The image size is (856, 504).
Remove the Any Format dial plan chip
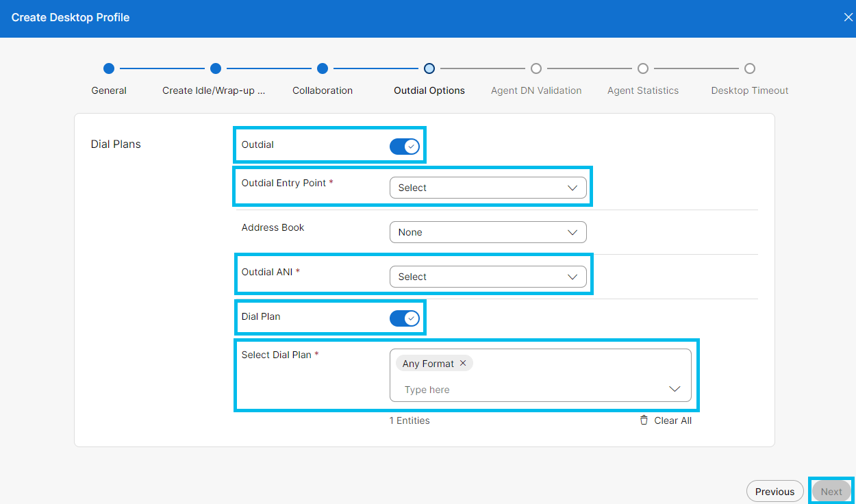(463, 364)
